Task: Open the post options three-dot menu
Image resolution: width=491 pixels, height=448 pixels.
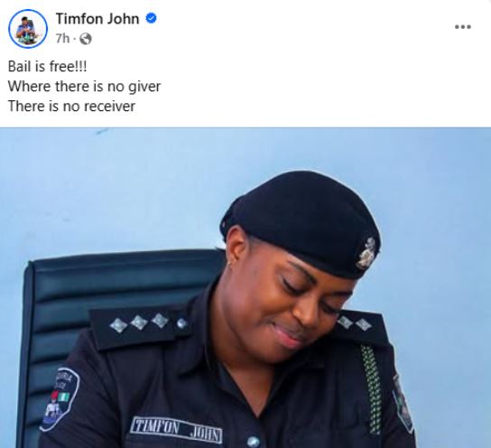Action: pyautogui.click(x=463, y=27)
